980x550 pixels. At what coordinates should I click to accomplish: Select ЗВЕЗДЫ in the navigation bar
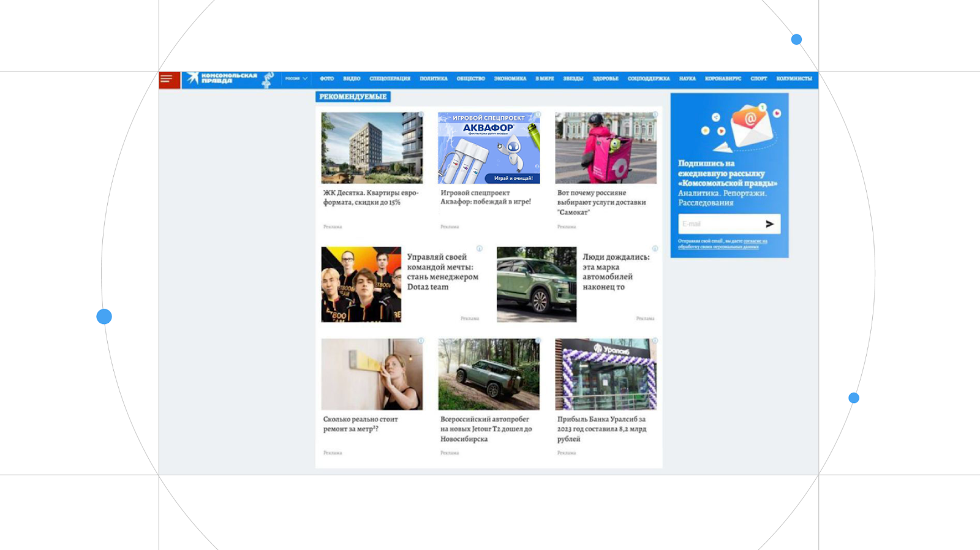point(573,78)
